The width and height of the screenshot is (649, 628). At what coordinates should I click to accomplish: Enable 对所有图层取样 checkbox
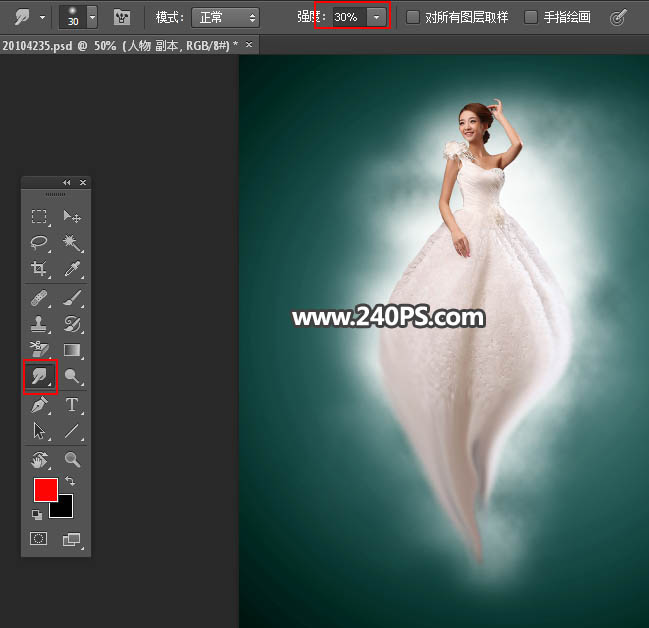point(413,17)
